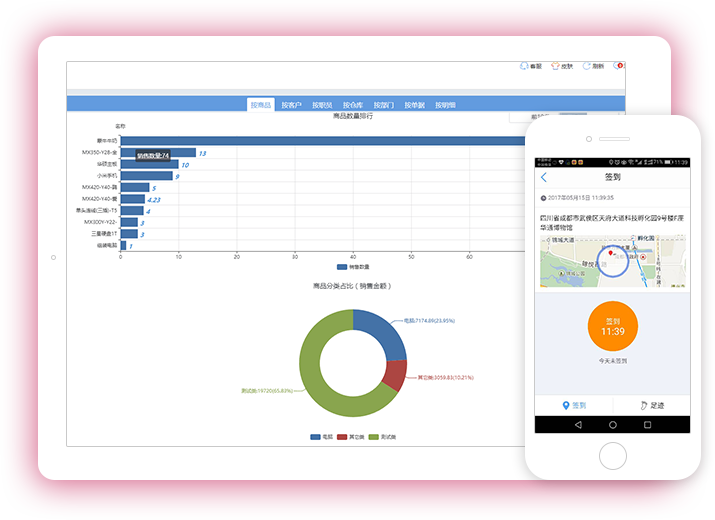Switch to the 按客户 tab
The image size is (715, 520).
pyautogui.click(x=291, y=105)
